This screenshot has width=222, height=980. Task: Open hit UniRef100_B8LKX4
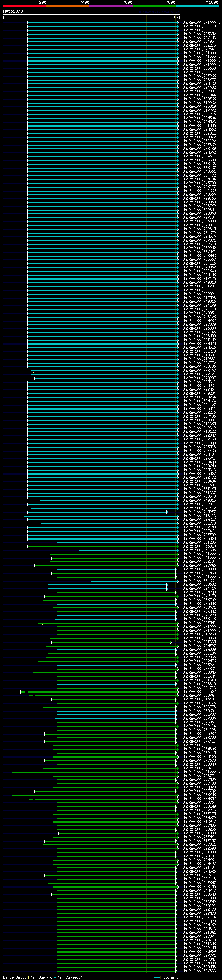point(199,581)
